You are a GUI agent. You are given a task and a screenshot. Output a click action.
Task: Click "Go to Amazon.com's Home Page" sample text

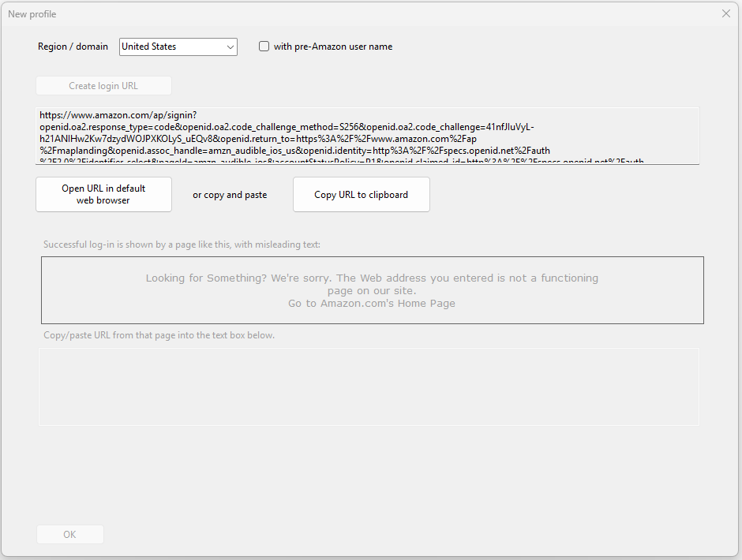371,304
